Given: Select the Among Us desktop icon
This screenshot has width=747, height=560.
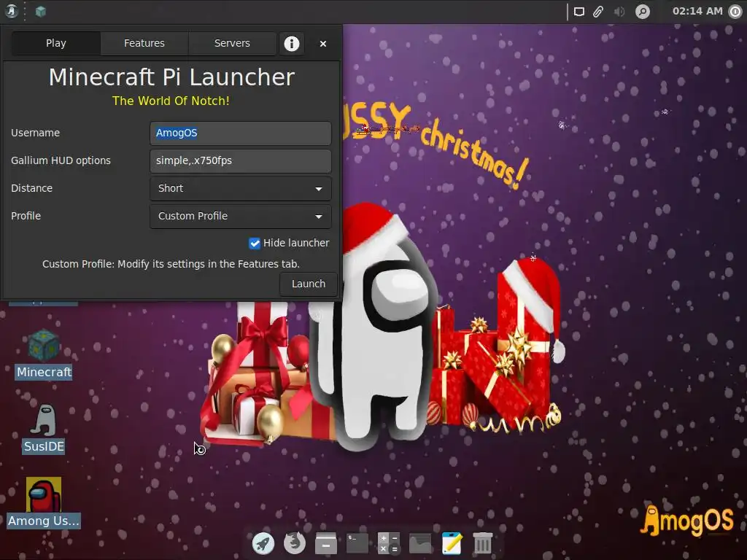Looking at the screenshot, I should click(44, 503).
